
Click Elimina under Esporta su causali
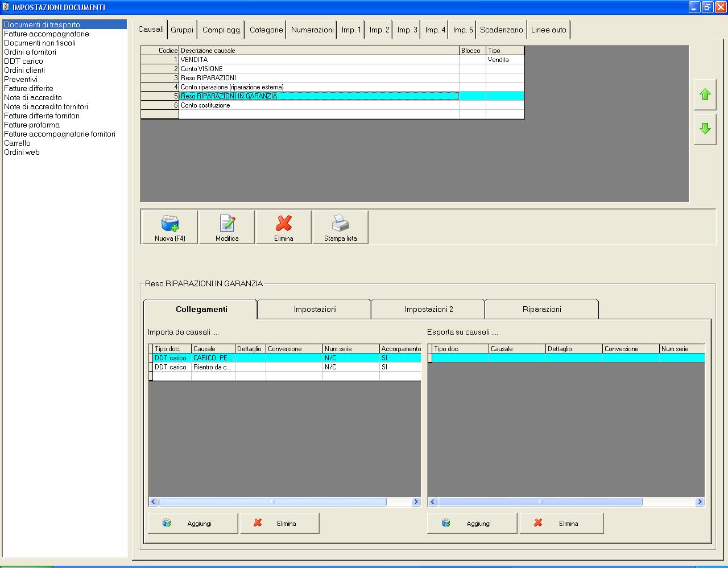(561, 523)
